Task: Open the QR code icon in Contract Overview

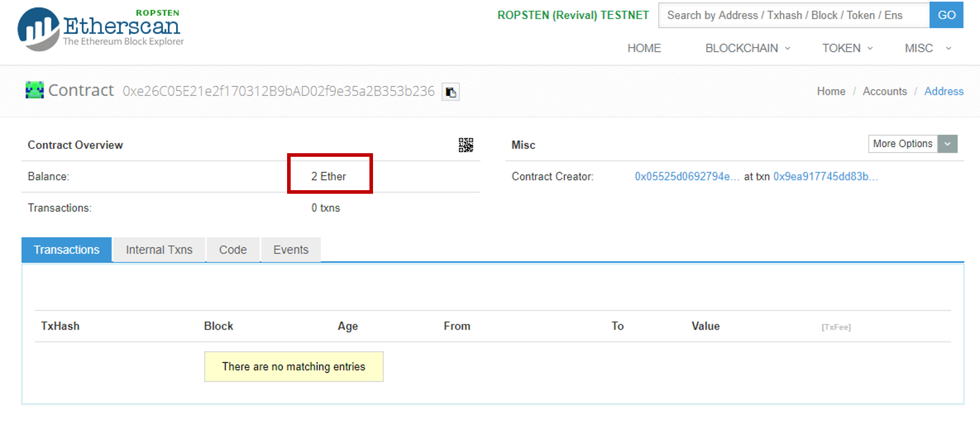Action: pos(466,145)
